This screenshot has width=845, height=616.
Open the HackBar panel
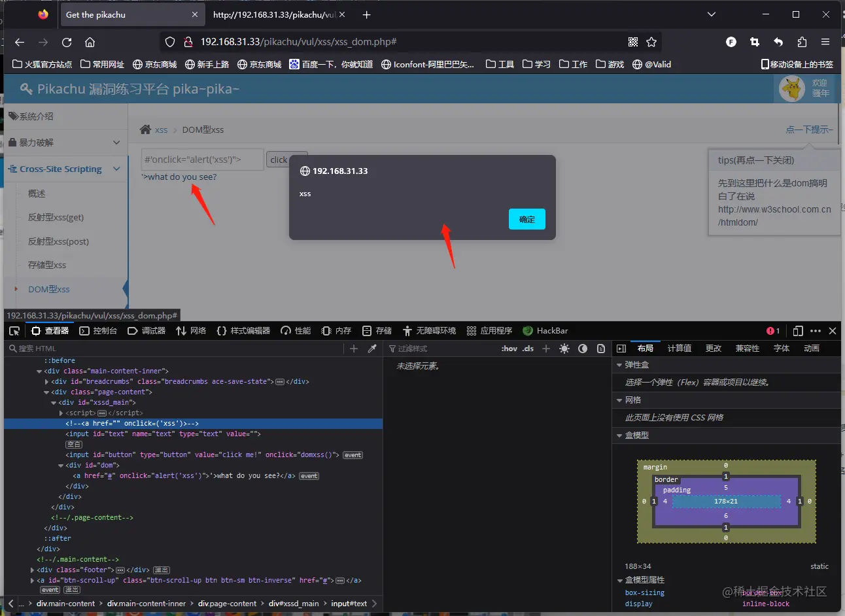(545, 331)
